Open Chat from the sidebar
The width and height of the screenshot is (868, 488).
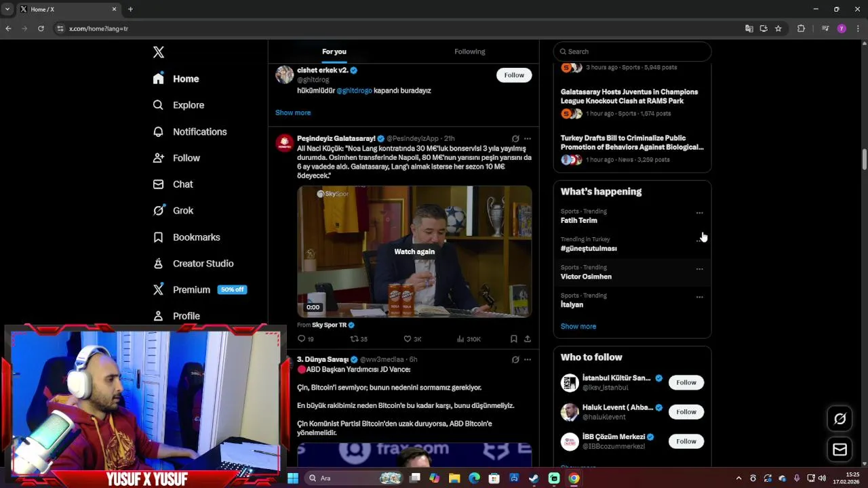click(x=173, y=184)
